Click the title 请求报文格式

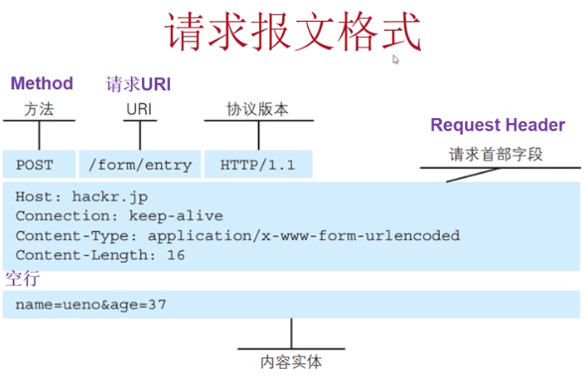(x=293, y=32)
